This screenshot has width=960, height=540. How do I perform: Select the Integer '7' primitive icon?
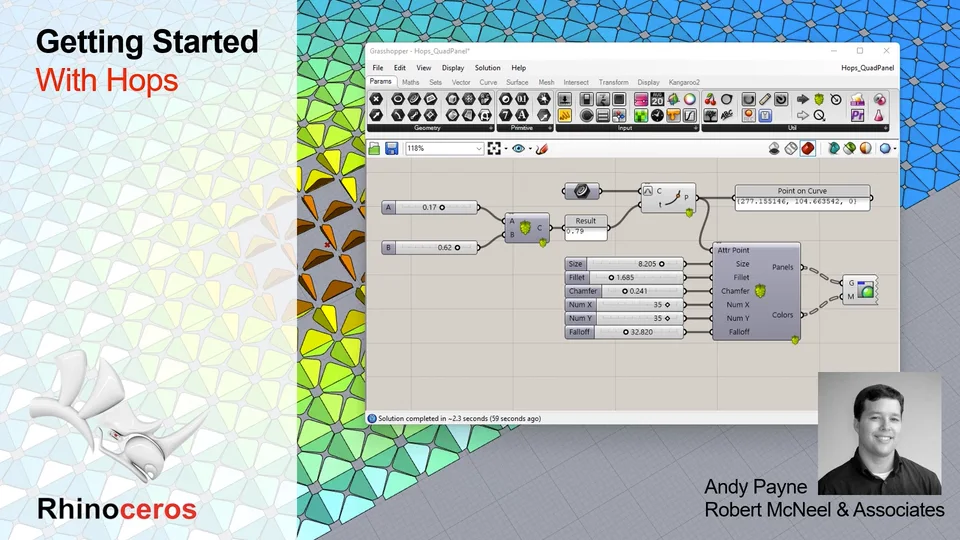[x=506, y=114]
